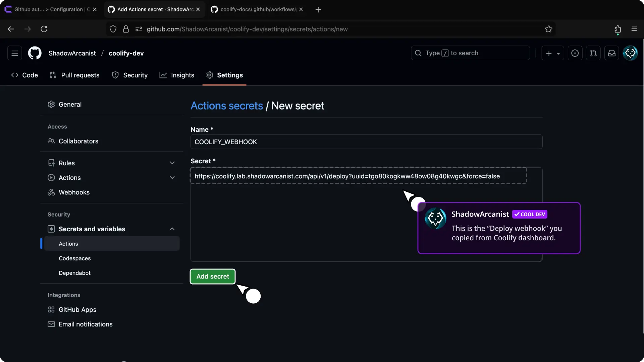Collapse the Secrets and variables section
Viewport: 644px width, 362px height.
pos(172,229)
